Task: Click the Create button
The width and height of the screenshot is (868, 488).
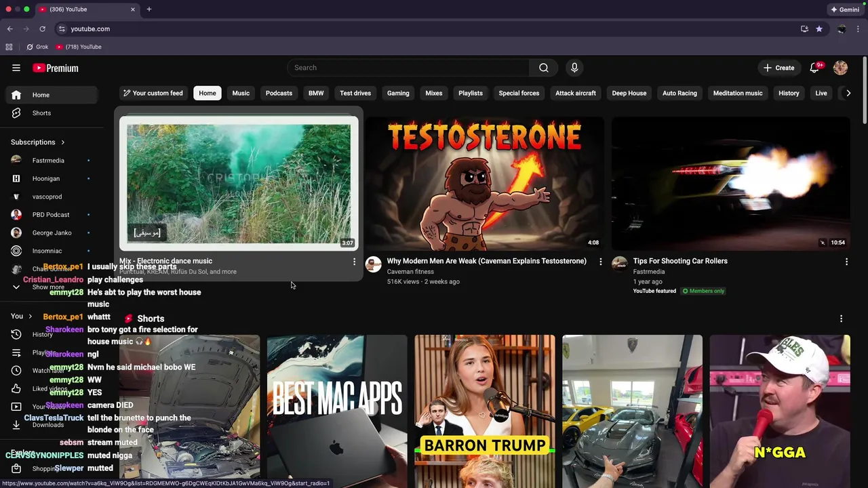Action: pos(778,68)
